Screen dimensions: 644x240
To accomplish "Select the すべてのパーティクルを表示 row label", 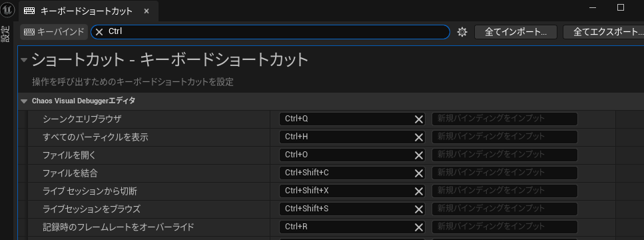I will click(95, 137).
